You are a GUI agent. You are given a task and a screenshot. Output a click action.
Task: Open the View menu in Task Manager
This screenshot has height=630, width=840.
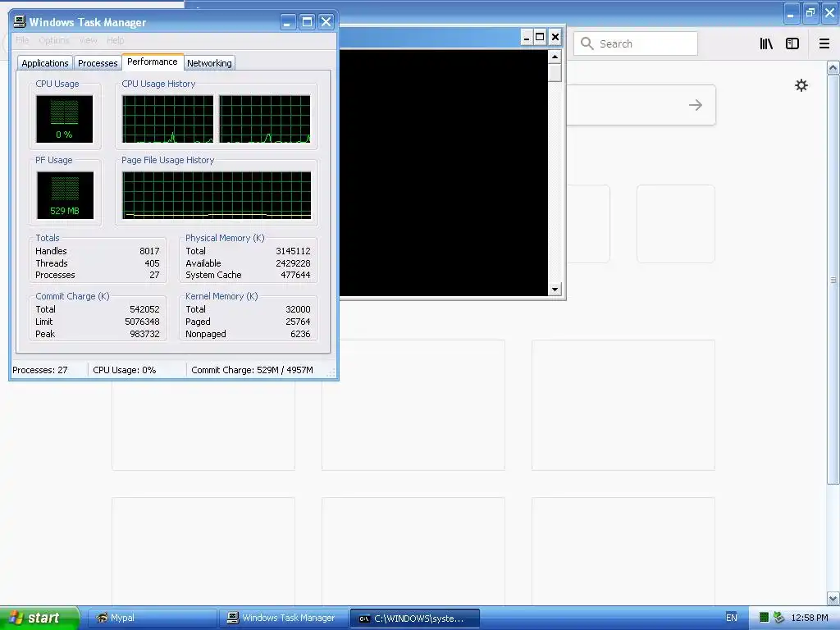(88, 40)
